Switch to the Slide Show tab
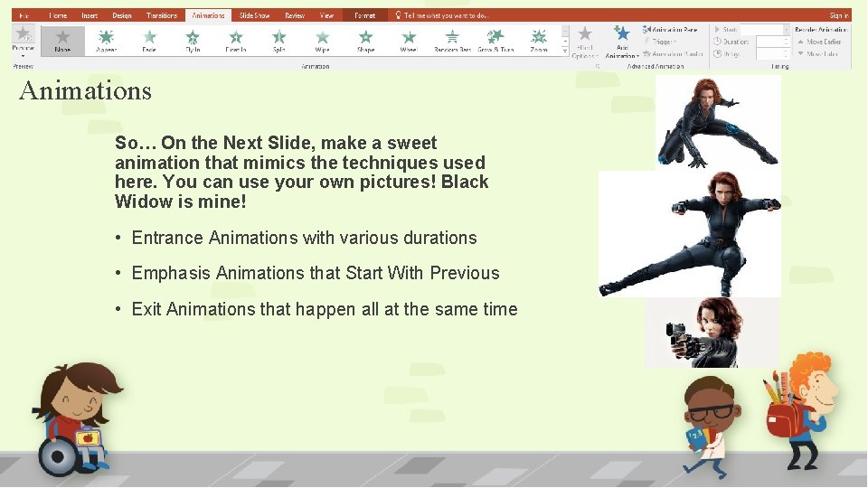The height and width of the screenshot is (488, 868). (x=254, y=15)
